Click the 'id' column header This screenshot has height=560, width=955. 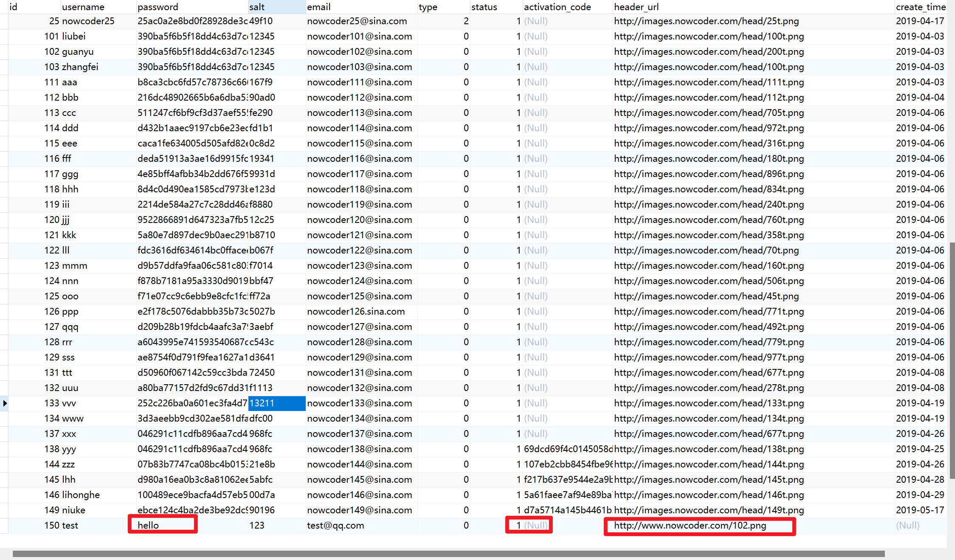point(34,7)
